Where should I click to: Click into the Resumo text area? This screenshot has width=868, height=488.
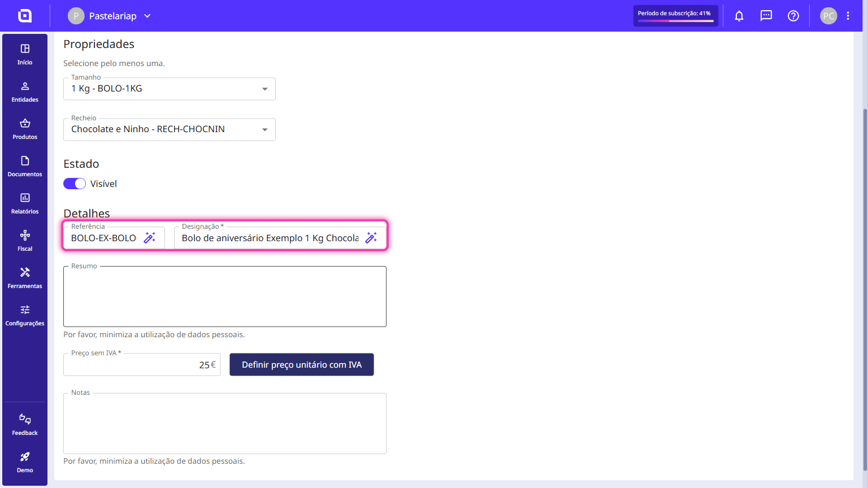tap(225, 297)
